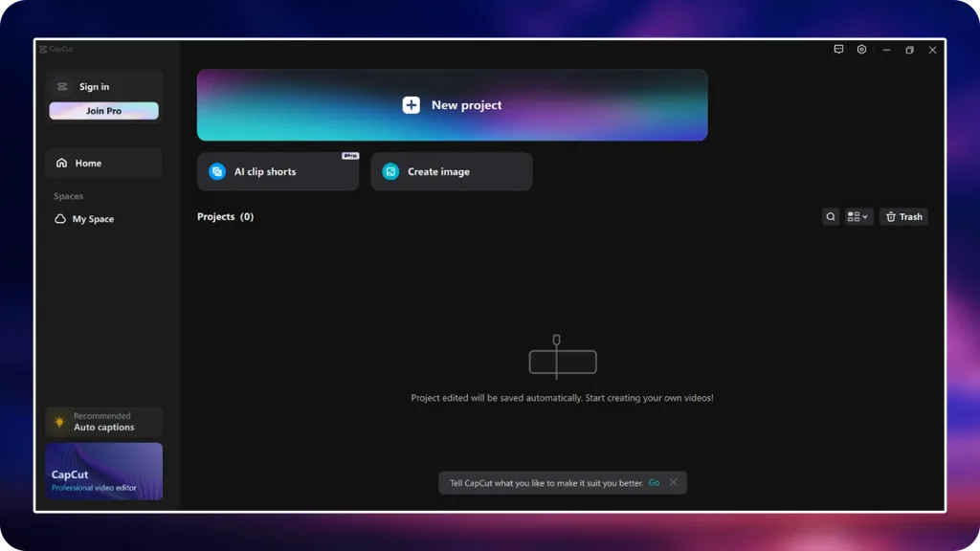Open the Trash folder
The height and width of the screenshot is (551, 980).
[903, 217]
